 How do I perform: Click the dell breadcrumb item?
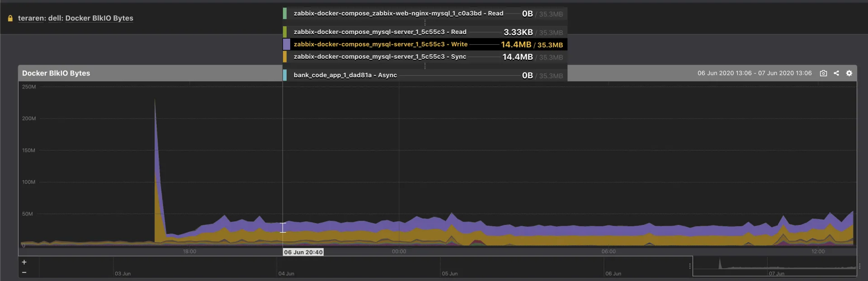[55, 19]
